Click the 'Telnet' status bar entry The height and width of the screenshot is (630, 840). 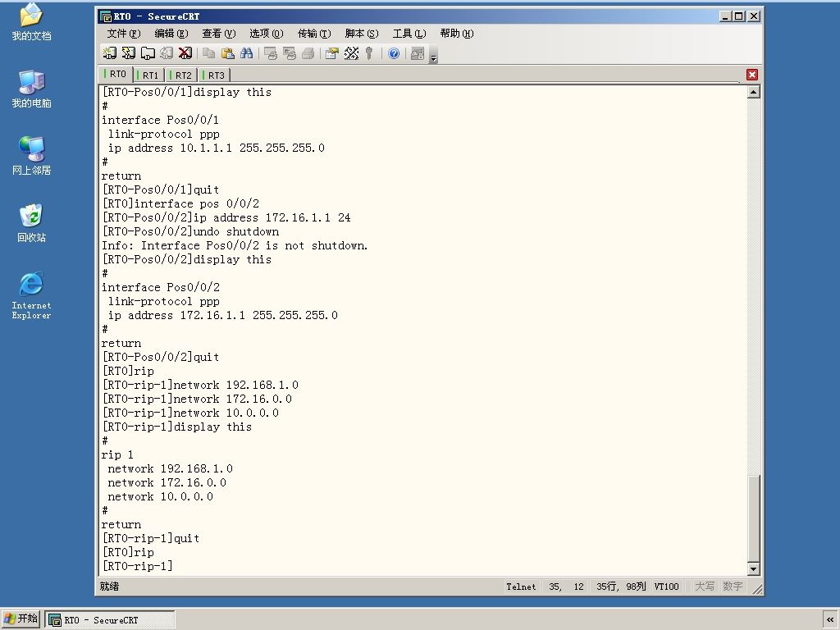coord(521,587)
